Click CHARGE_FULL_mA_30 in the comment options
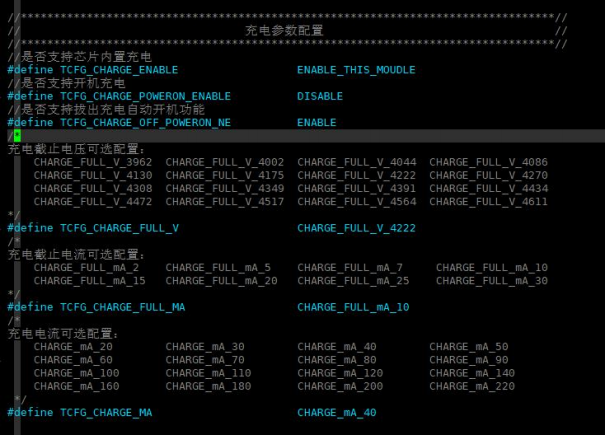Image resolution: width=605 pixels, height=435 pixels. coord(492,281)
